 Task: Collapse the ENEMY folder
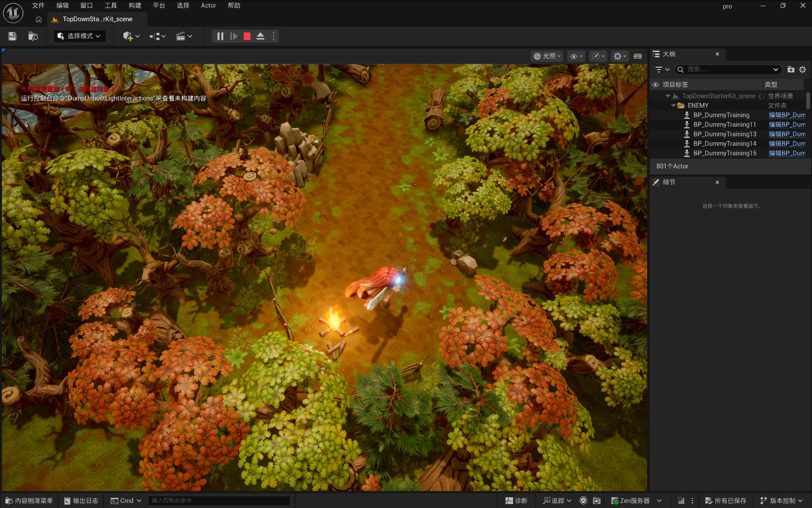click(x=674, y=105)
